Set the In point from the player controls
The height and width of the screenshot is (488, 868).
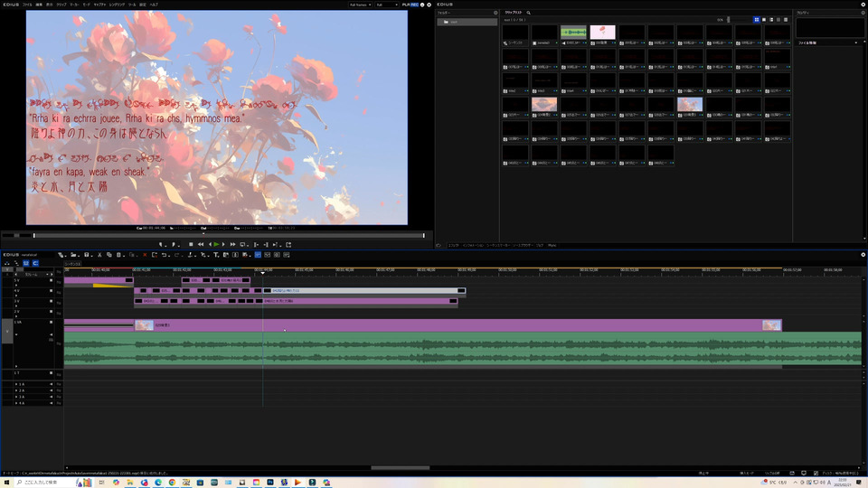161,244
